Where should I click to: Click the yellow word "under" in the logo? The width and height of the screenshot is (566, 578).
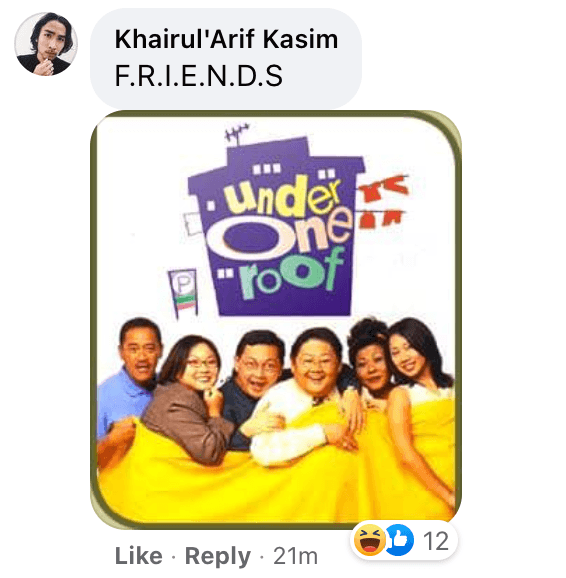[x=283, y=196]
